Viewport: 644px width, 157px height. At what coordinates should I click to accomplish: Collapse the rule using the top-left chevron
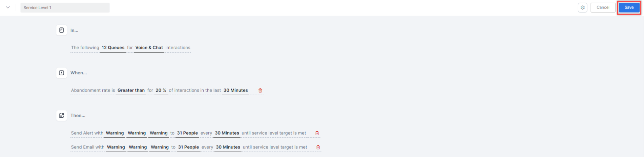[x=8, y=7]
